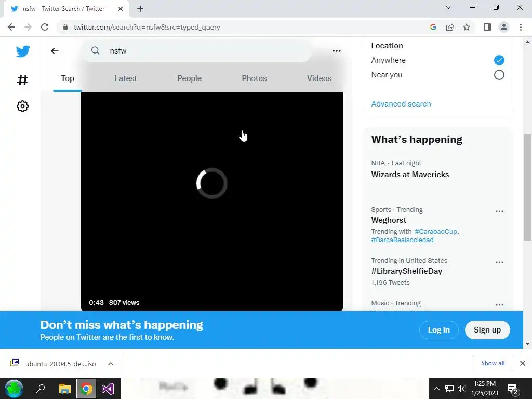Click the address bar URL
This screenshot has height=399, width=532.
pos(147,27)
